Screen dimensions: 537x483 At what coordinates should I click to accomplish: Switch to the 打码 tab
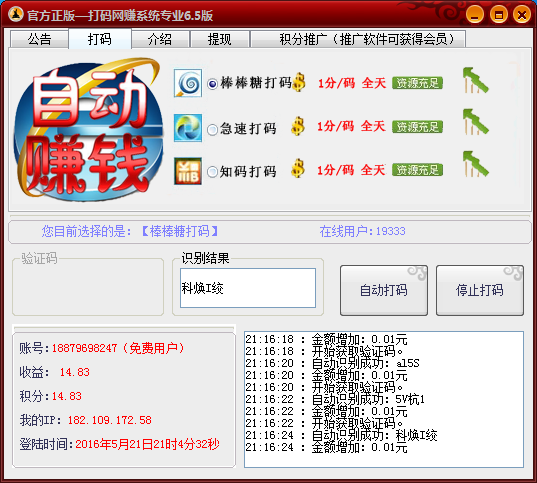100,39
